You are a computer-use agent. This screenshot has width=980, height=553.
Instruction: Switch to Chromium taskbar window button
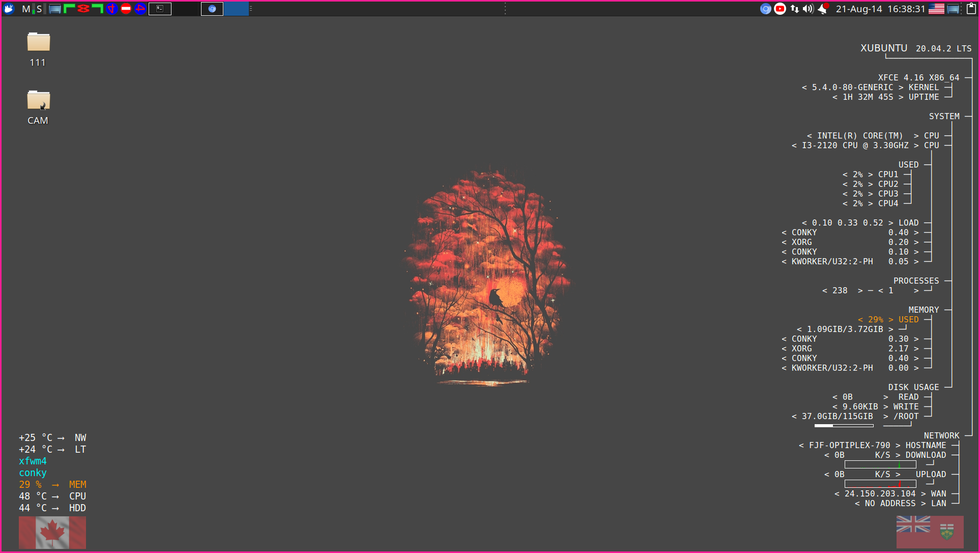tap(212, 9)
